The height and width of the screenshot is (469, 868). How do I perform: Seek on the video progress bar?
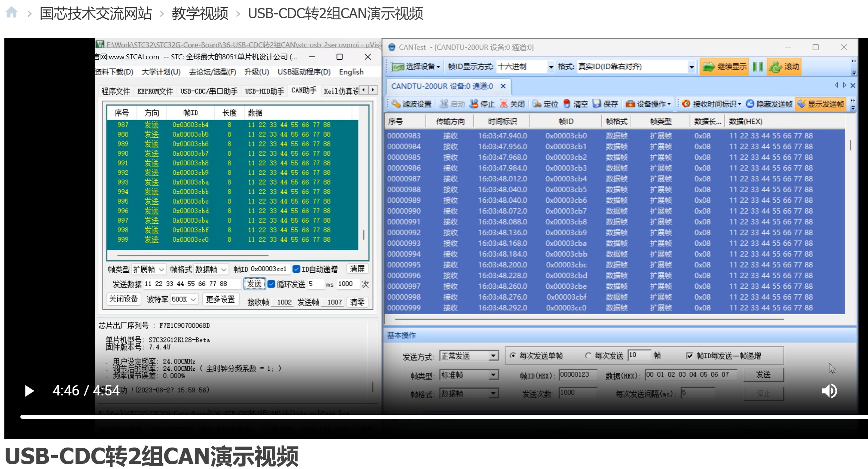tap(444, 417)
